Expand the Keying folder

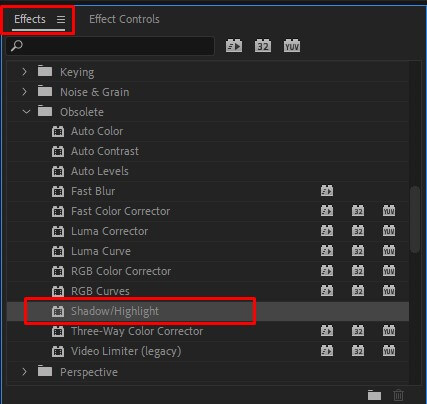tap(24, 71)
